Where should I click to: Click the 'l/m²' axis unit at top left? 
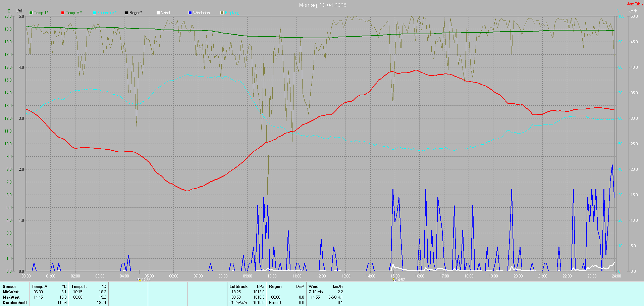19,11
